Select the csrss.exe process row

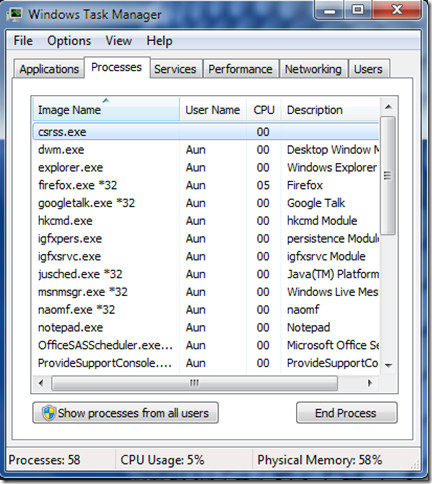coord(206,132)
